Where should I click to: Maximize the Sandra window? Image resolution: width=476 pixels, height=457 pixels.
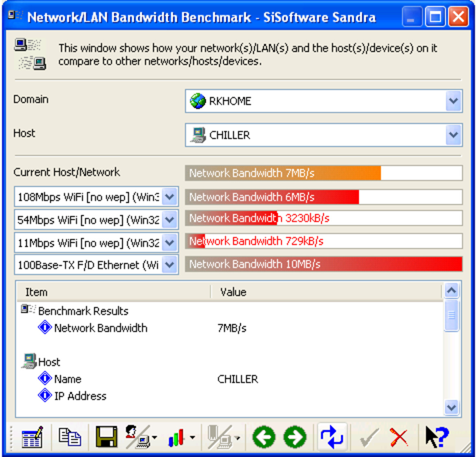[435, 16]
